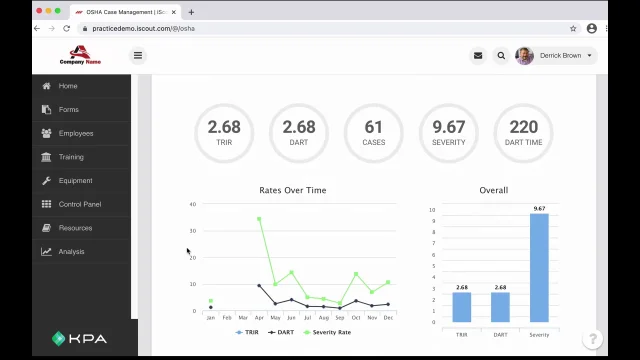Click the Forms documents icon
Image resolution: width=640 pixels, height=360 pixels.
tap(47, 109)
